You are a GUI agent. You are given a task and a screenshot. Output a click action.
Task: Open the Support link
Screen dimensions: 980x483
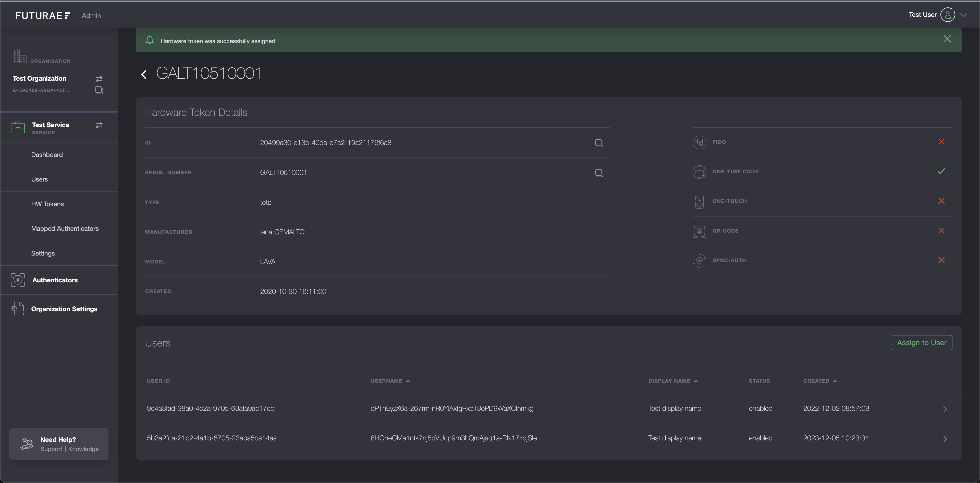51,449
